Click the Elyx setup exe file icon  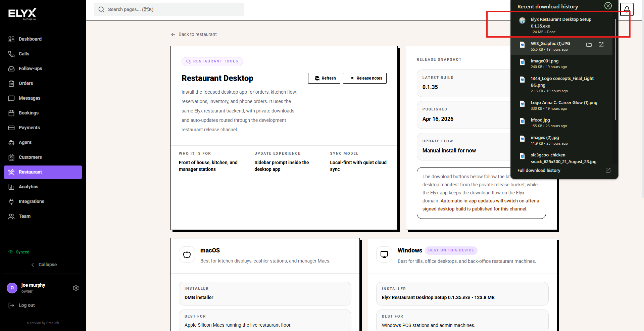[522, 20]
